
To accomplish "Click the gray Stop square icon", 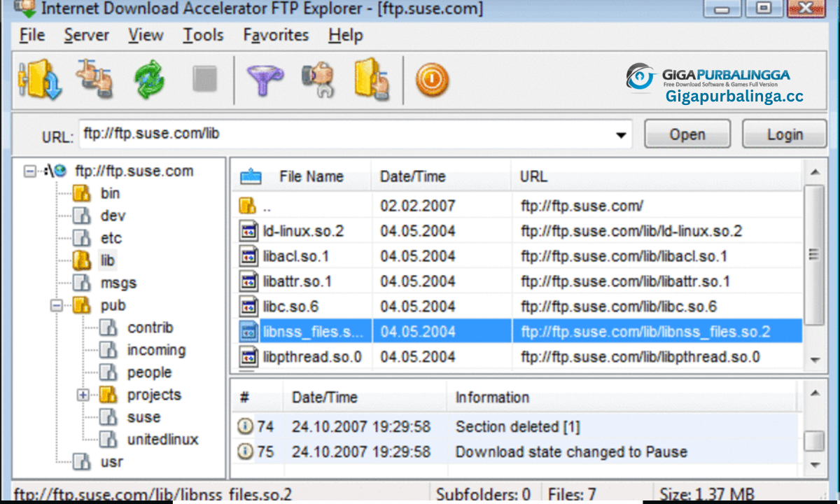I will click(x=205, y=80).
